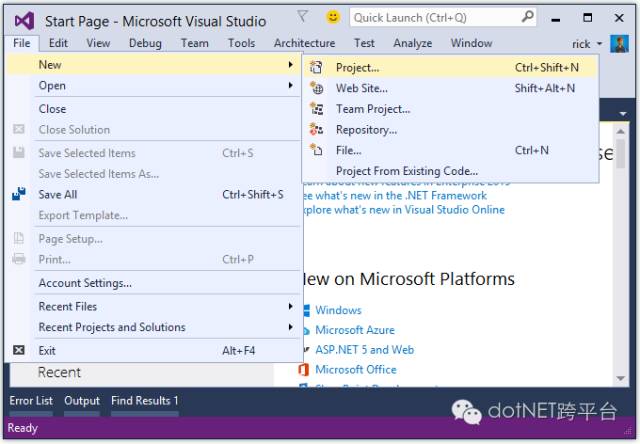The image size is (640, 444).
Task: Choose Web Site... menu entry
Action: (451, 88)
